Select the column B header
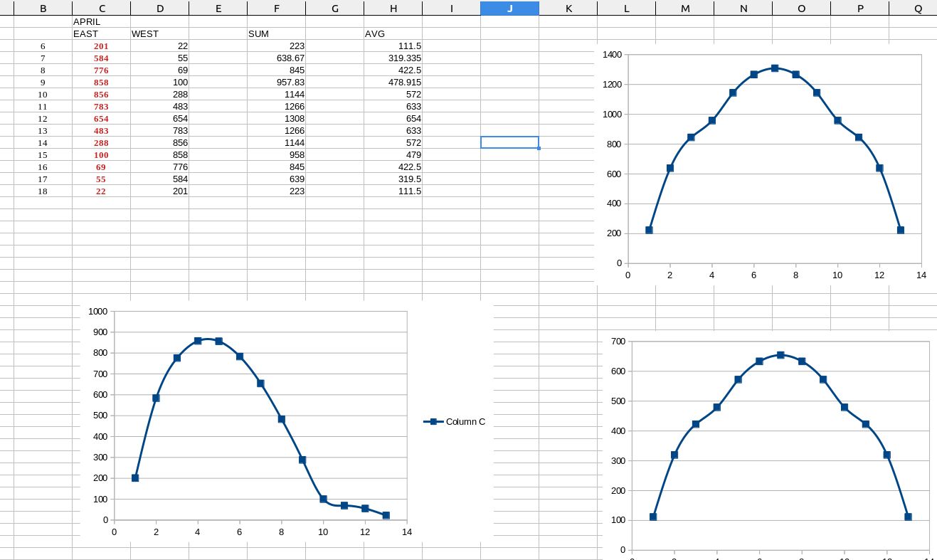This screenshot has height=560, width=937. coord(43,9)
